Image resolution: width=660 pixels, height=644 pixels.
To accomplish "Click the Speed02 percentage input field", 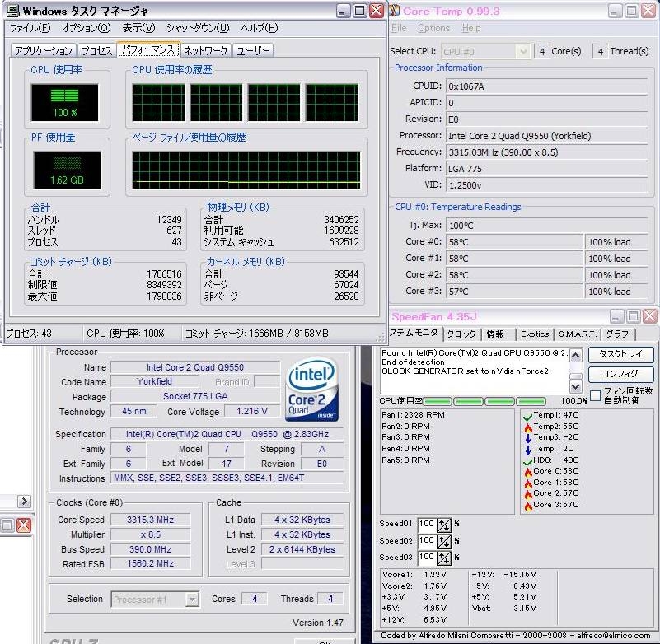I will [426, 541].
